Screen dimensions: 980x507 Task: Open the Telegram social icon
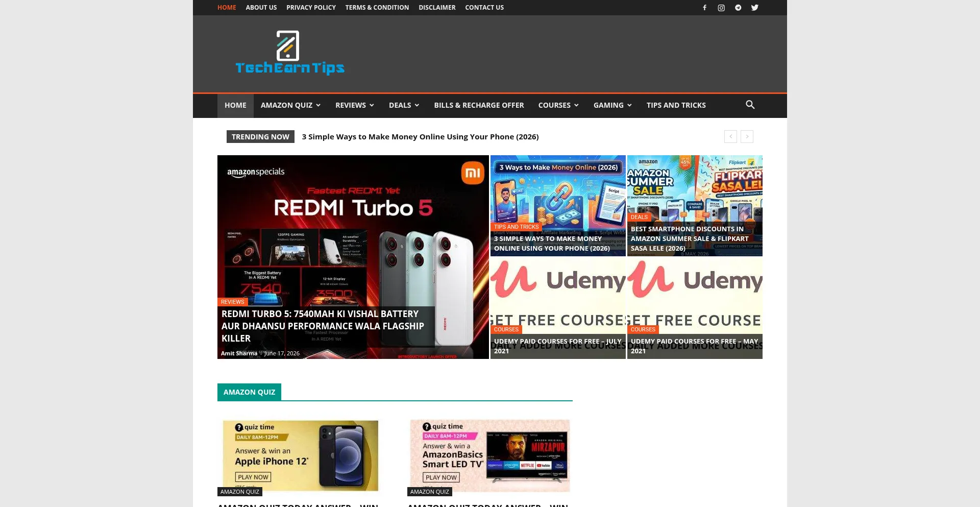tap(738, 8)
